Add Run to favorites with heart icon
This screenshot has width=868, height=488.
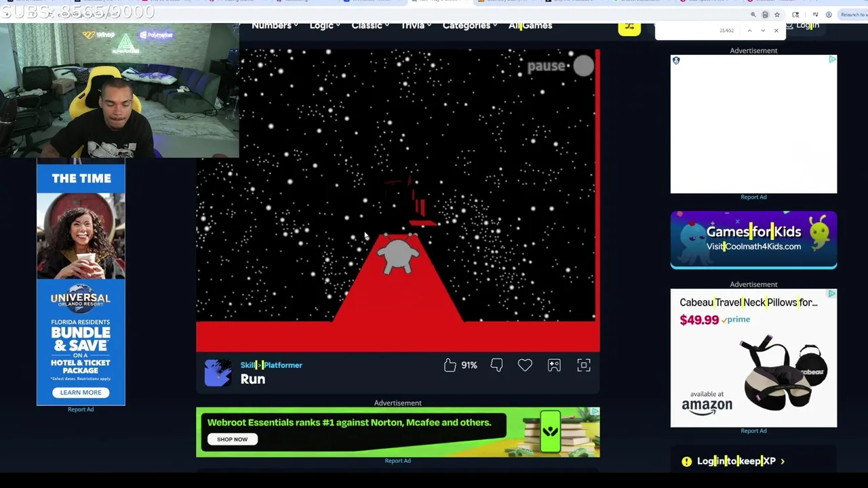tap(525, 365)
